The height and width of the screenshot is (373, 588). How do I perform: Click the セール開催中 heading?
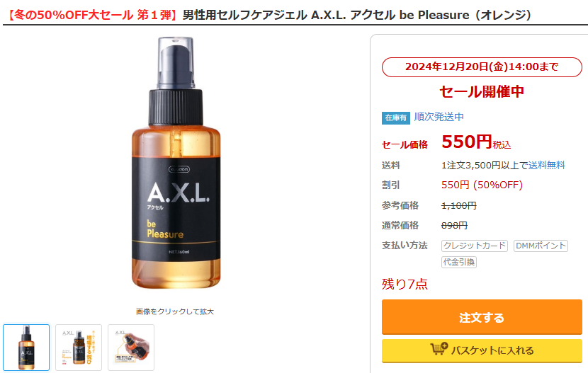click(x=482, y=92)
